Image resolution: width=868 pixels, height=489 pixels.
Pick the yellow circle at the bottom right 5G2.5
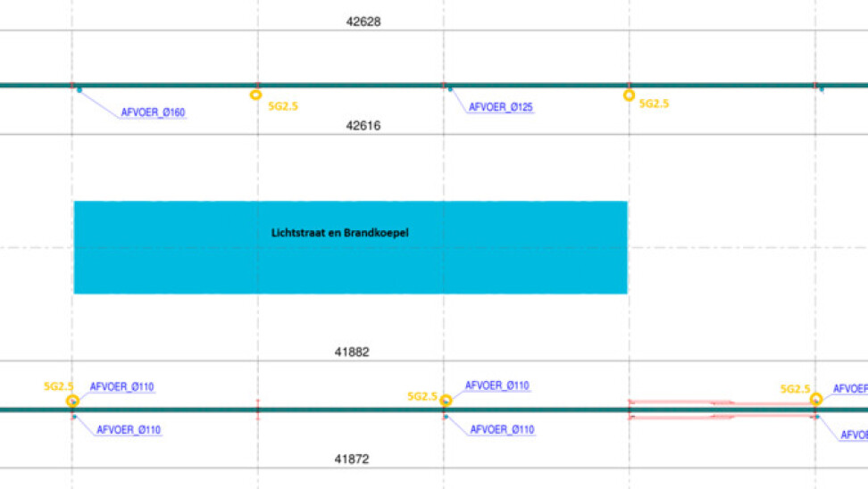[x=815, y=400]
